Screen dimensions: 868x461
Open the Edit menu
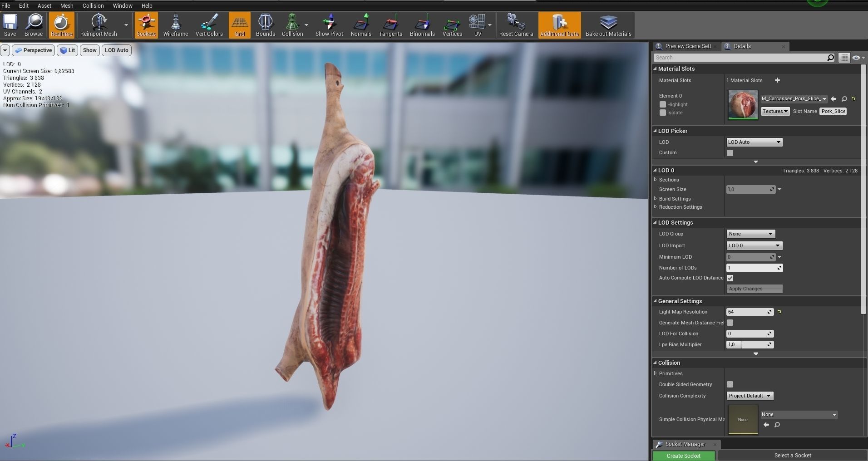(x=24, y=5)
